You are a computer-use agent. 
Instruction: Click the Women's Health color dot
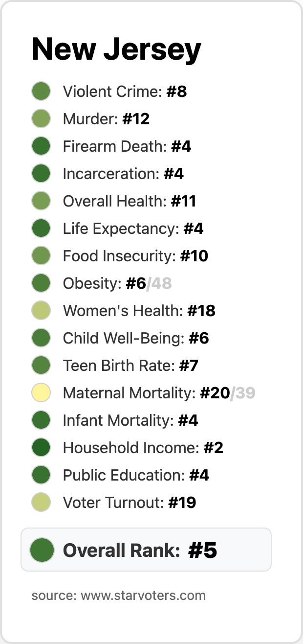(x=41, y=311)
